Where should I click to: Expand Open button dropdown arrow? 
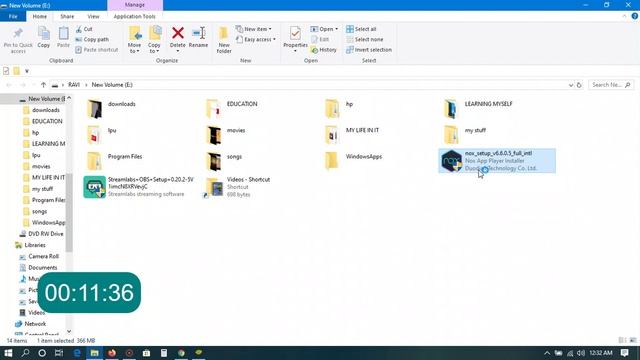[336, 29]
